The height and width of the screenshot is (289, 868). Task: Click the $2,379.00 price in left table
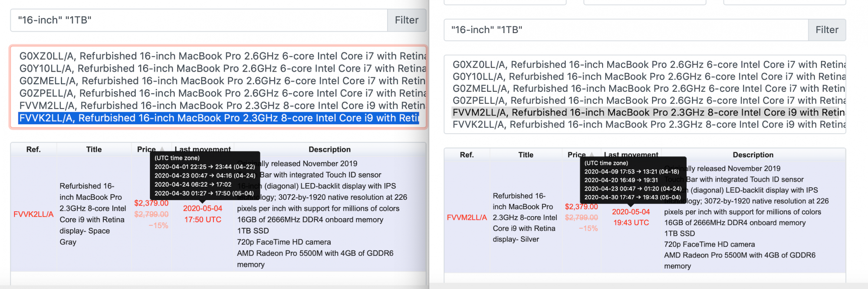(x=151, y=203)
